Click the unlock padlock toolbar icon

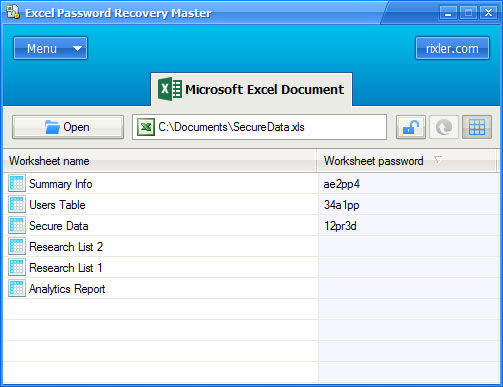pyautogui.click(x=411, y=127)
